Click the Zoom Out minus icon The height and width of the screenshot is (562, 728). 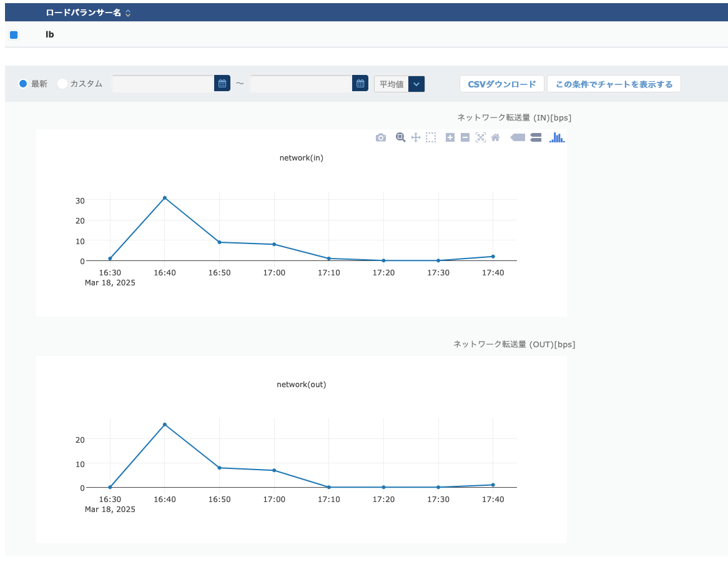465,137
